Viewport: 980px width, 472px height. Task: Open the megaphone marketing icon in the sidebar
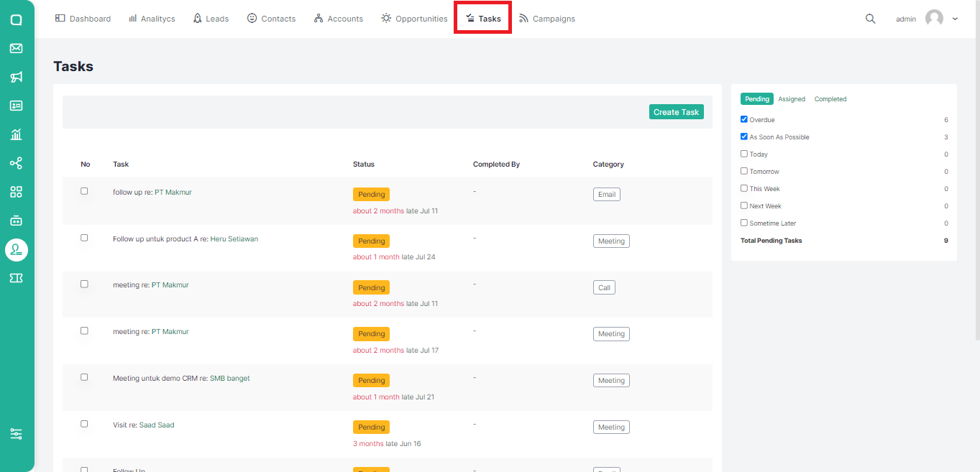click(x=16, y=77)
